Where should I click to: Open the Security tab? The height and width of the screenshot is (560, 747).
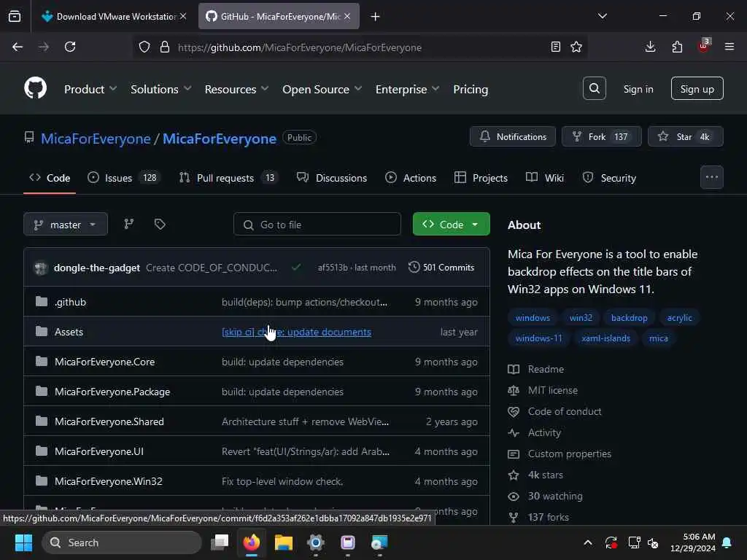[609, 178]
